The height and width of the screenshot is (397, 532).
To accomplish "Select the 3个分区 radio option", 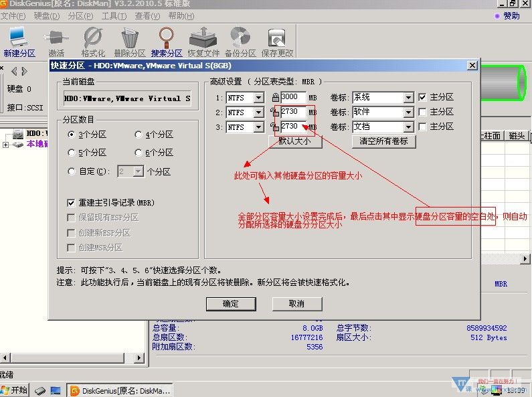I will 71,135.
